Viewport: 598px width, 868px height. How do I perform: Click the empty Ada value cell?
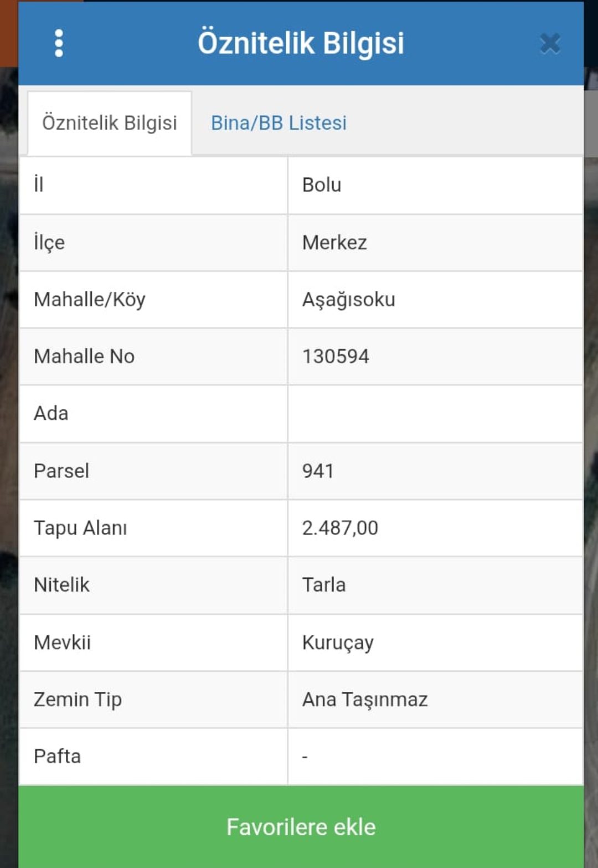pos(435,413)
